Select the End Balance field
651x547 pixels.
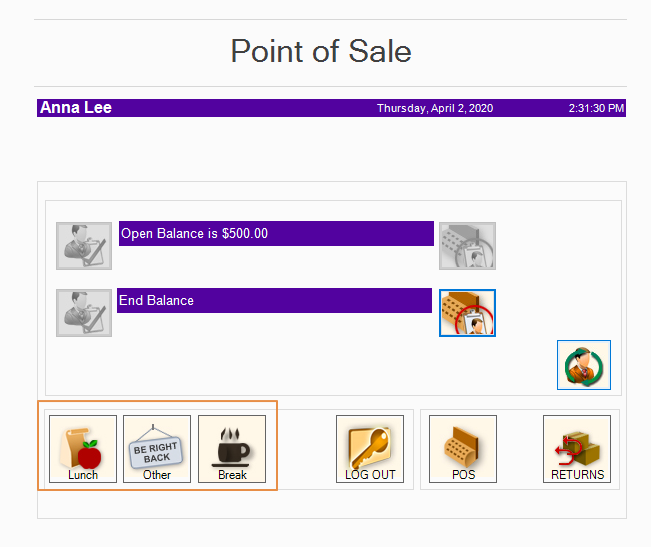click(x=274, y=300)
